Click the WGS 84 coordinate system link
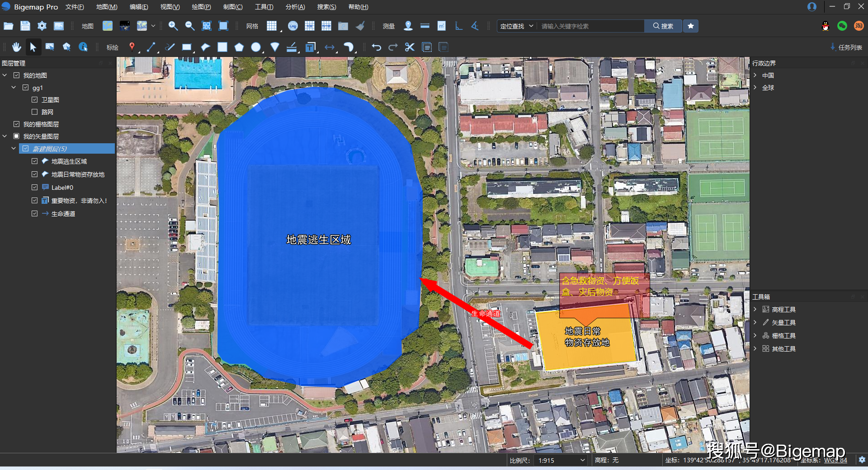 click(x=835, y=460)
